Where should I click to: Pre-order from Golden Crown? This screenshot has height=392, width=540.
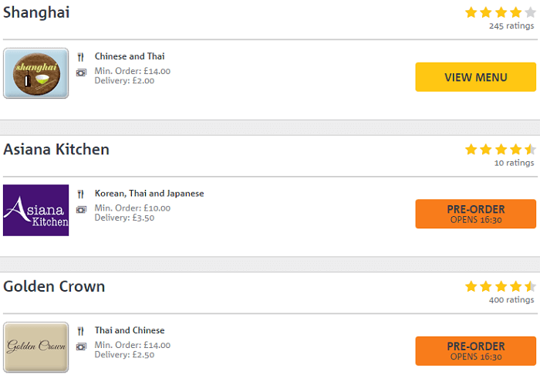476,350
